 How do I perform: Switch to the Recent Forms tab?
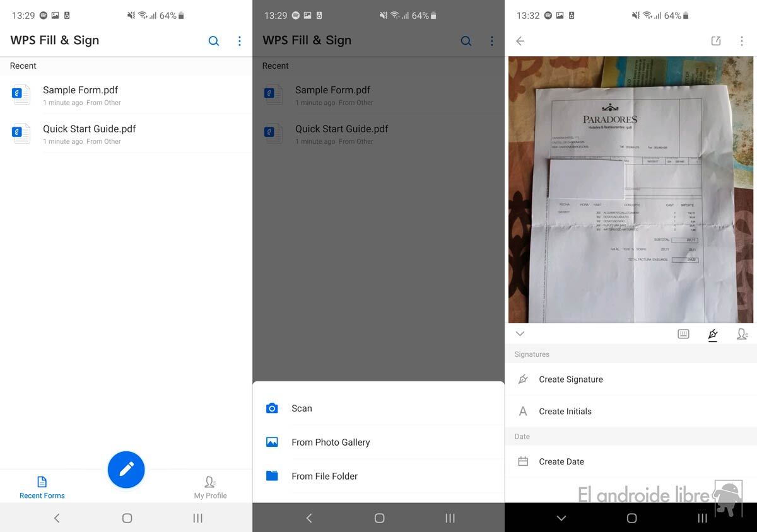coord(42,487)
